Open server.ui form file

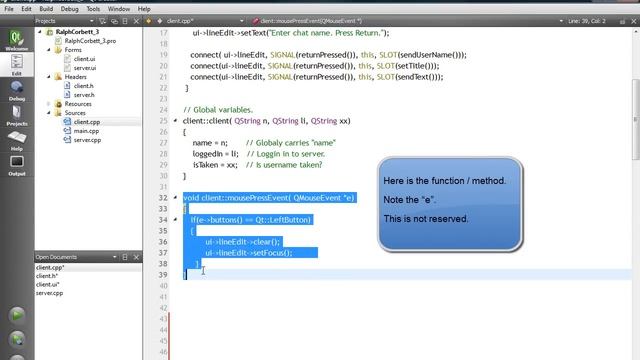(x=84, y=68)
